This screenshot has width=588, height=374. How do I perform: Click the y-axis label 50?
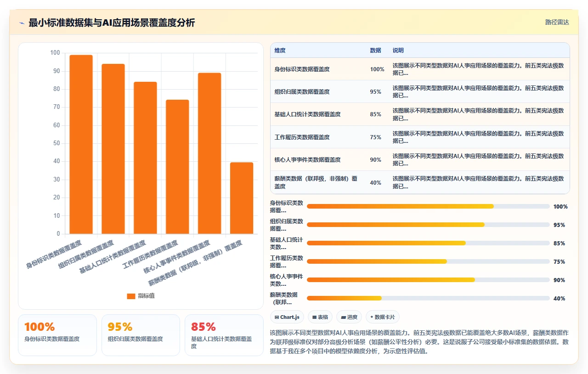57,143
